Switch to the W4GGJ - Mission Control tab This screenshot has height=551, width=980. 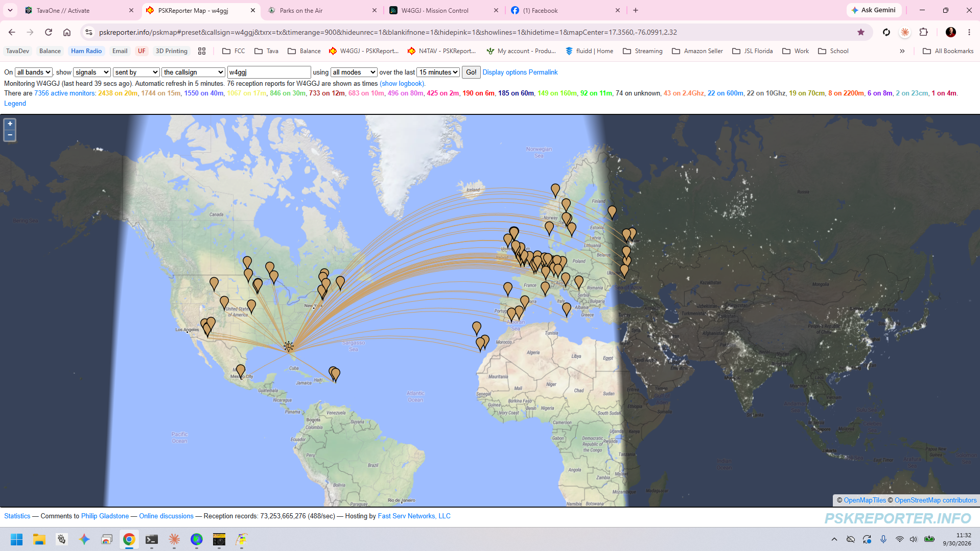[x=444, y=10]
